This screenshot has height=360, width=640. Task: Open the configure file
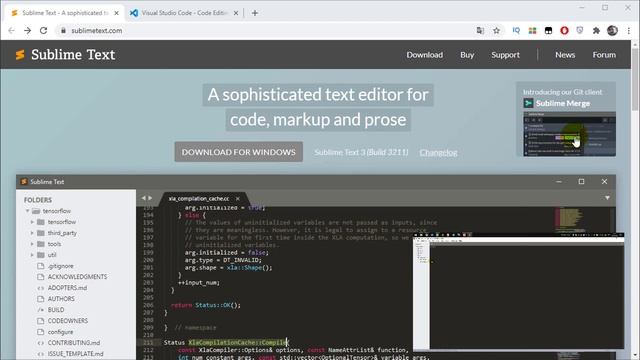point(60,332)
